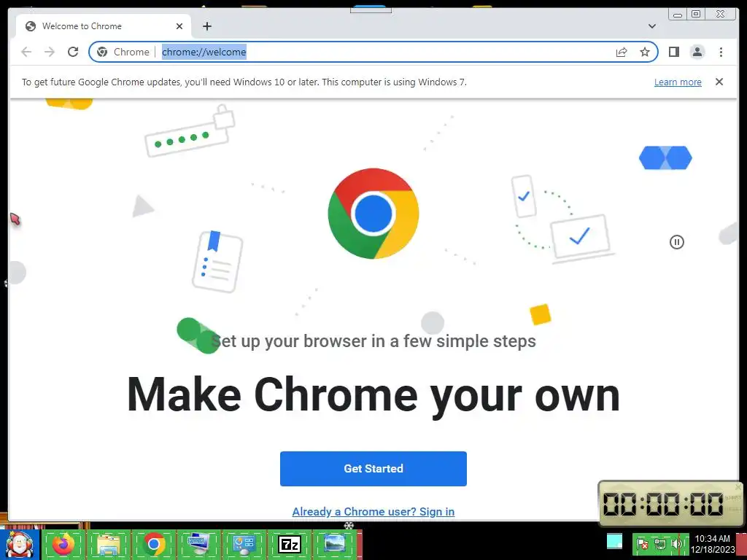This screenshot has width=747, height=560.
Task: Launch 7-Zip from the taskbar
Action: (289, 544)
